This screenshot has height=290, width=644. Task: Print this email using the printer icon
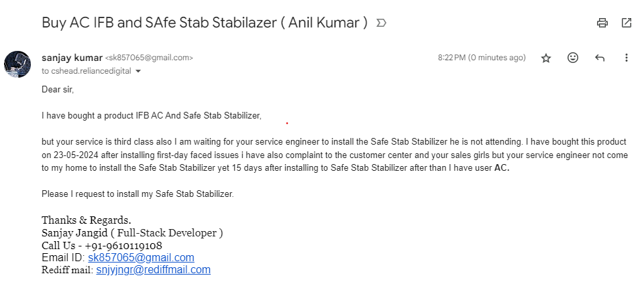[x=602, y=23]
